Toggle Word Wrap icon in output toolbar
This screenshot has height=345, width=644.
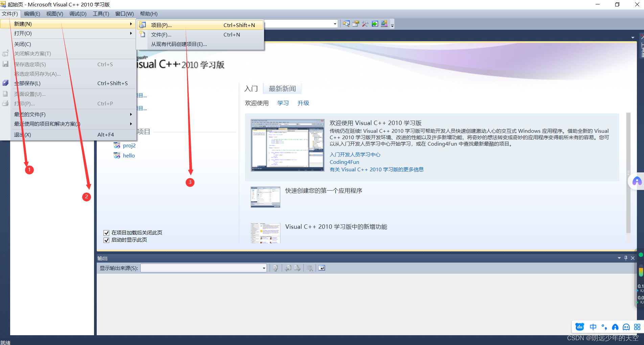click(322, 268)
